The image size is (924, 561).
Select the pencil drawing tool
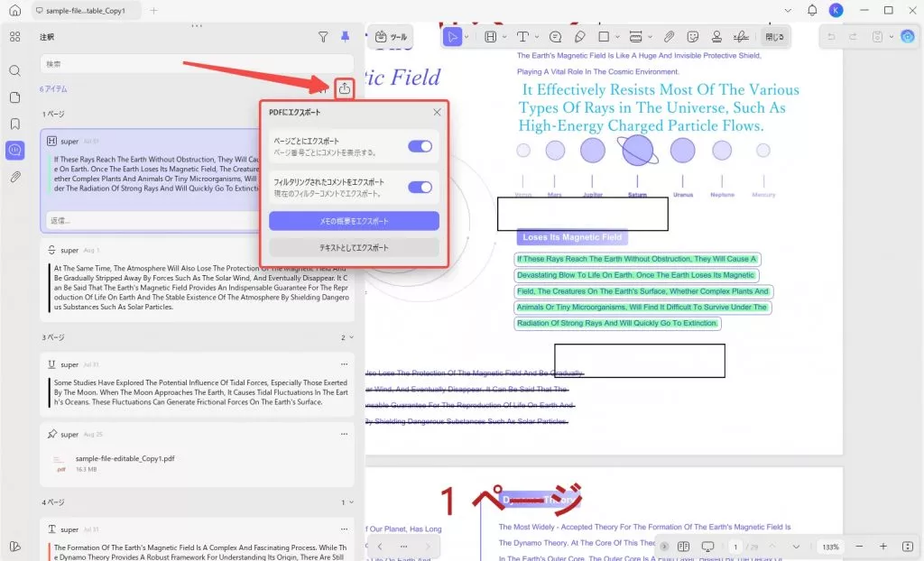click(x=580, y=37)
